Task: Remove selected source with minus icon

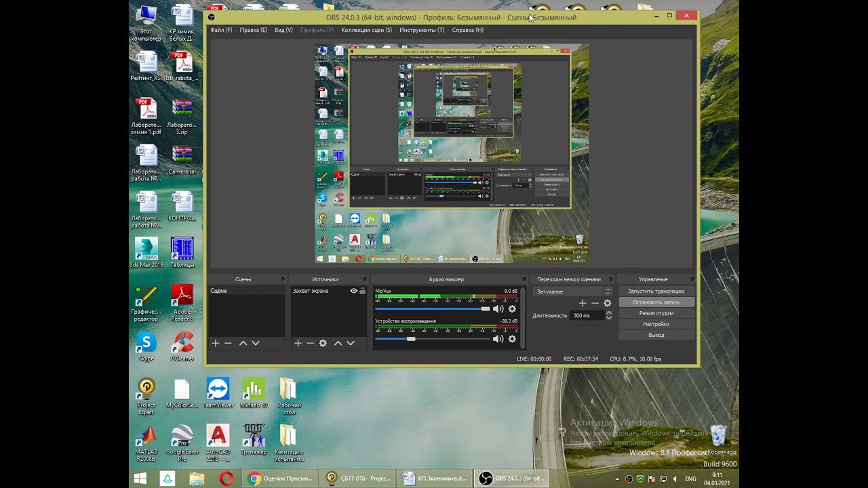Action: click(x=311, y=343)
